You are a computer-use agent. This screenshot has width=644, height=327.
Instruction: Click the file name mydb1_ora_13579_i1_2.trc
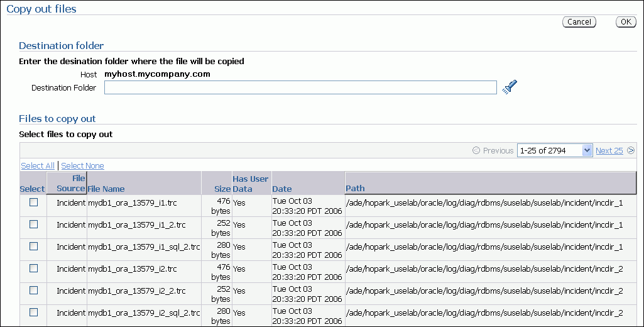point(137,225)
